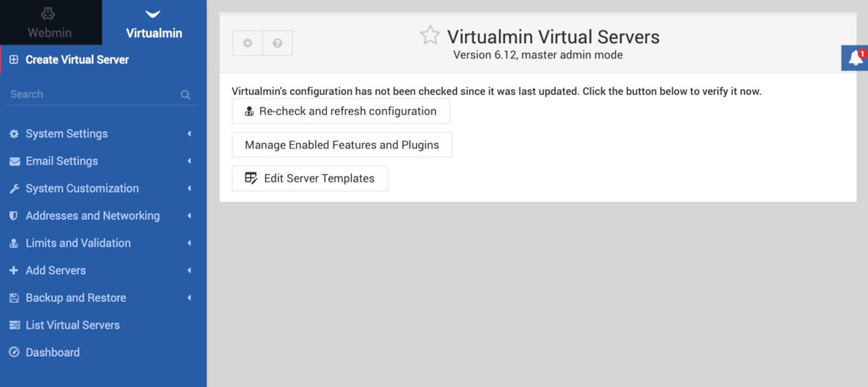Click the envelope icon beside Email Settings
This screenshot has height=387, width=868.
(x=14, y=161)
